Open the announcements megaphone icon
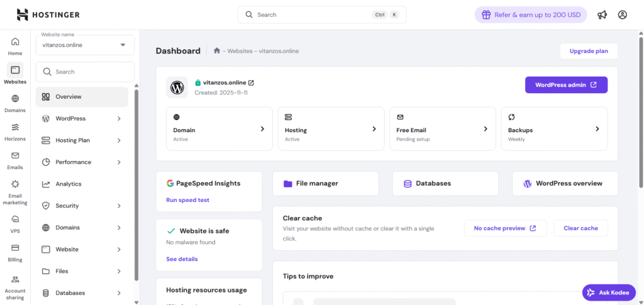 click(x=602, y=14)
